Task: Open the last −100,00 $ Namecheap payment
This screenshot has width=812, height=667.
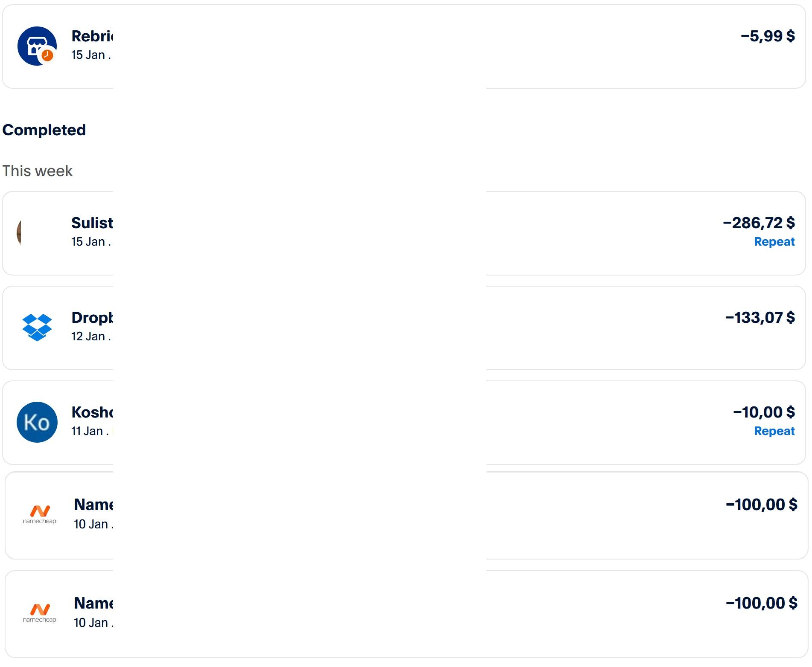Action: tap(761, 603)
